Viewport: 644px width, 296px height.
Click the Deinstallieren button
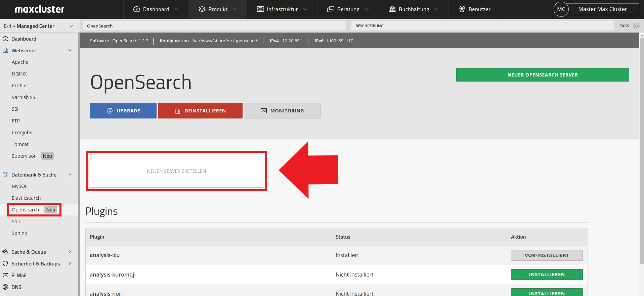coord(200,111)
